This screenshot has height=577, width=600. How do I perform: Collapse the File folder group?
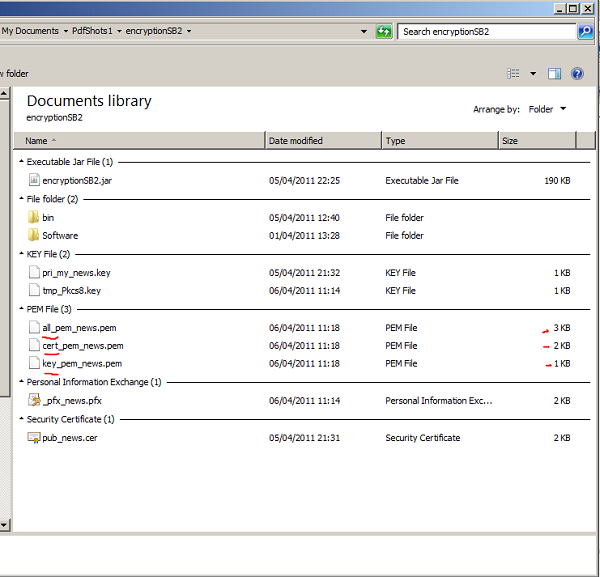pyautogui.click(x=21, y=199)
